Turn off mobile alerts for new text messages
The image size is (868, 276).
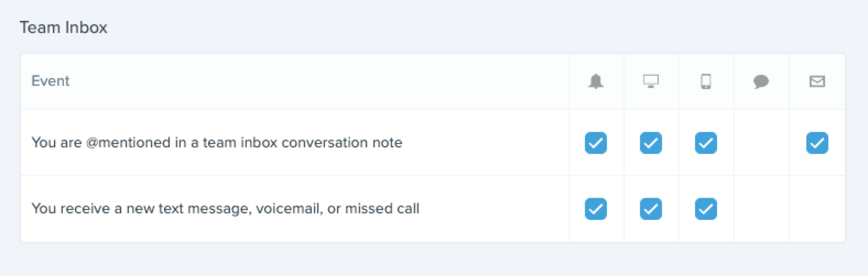[x=706, y=209]
